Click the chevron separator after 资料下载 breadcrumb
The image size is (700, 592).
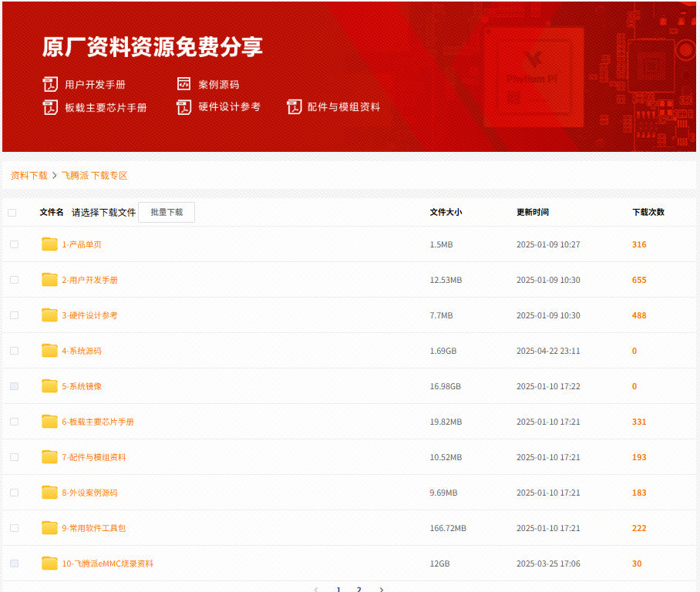pos(55,176)
